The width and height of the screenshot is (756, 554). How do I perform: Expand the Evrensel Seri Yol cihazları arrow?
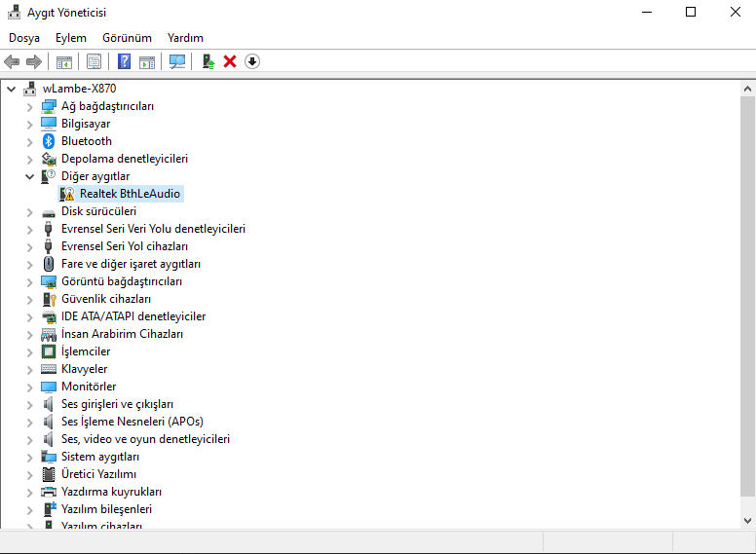click(30, 247)
